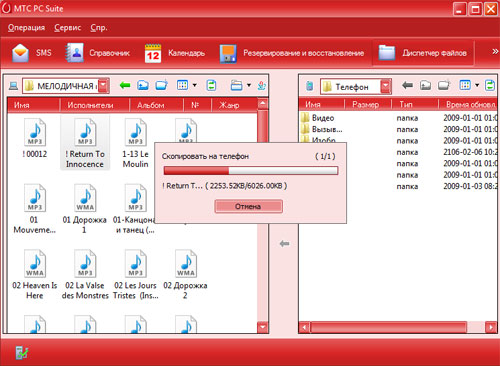Screen dimensions: 500x366
Task: Click right arrow of phone pane horizontal scrollbar
Action: (x=491, y=327)
